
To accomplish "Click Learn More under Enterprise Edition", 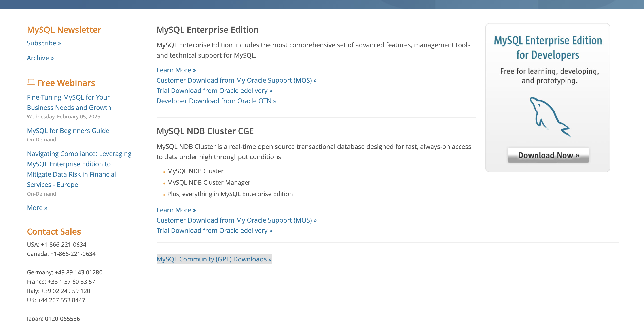I will tap(176, 70).
